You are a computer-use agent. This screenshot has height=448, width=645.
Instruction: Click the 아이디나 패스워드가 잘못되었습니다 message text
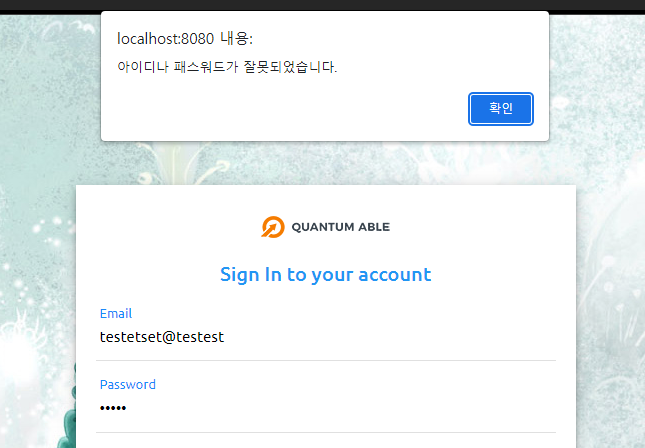click(x=227, y=67)
